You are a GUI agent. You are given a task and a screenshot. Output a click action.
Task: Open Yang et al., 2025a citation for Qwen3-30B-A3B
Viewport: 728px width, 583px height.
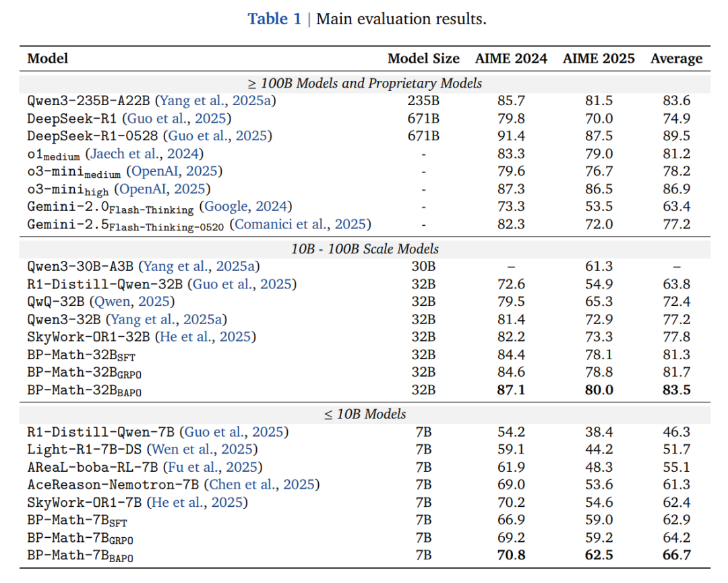point(199,266)
